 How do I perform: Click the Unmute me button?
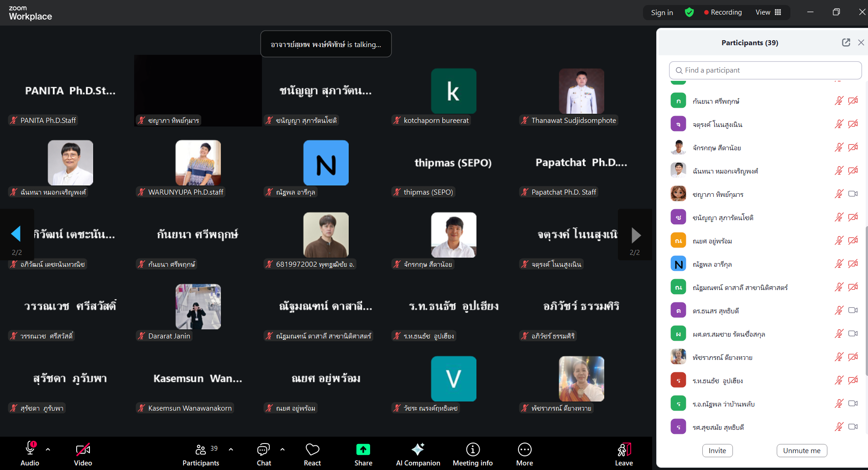pos(801,451)
